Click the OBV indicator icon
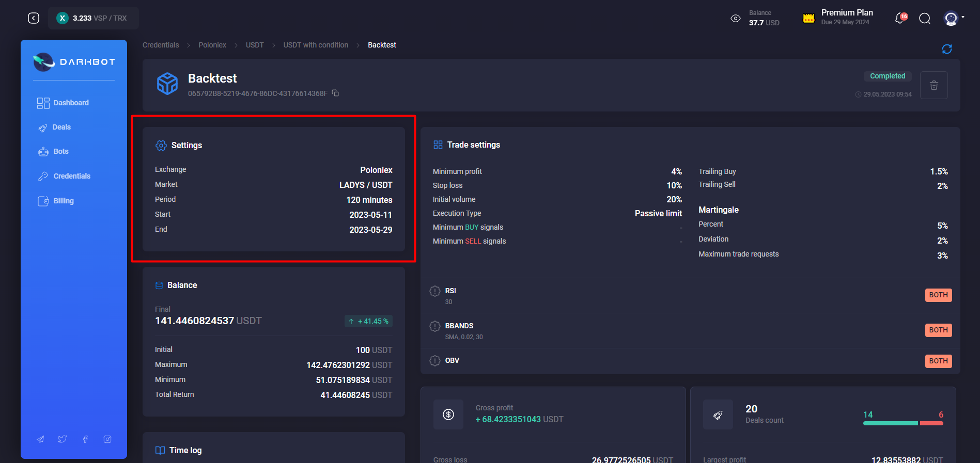980x463 pixels. point(435,361)
